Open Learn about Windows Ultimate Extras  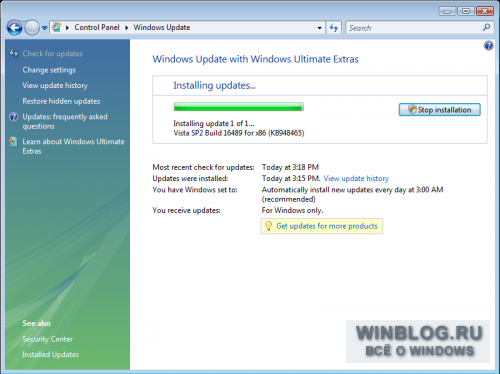73,146
